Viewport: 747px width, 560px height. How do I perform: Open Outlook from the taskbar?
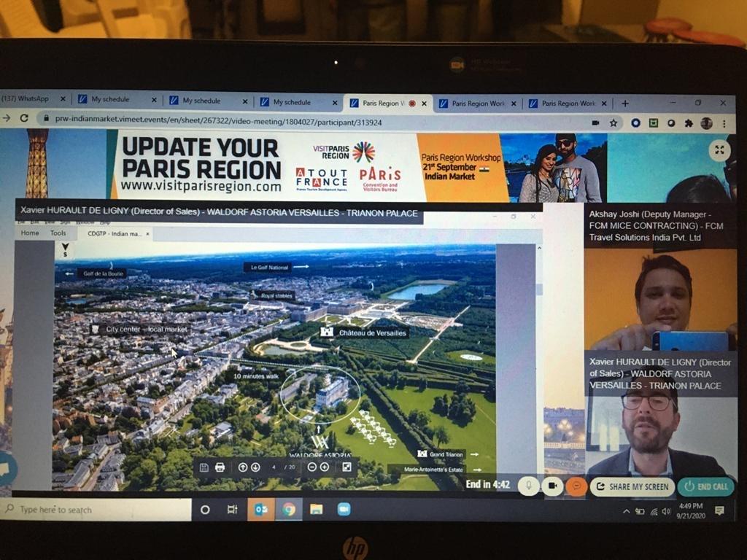point(260,510)
